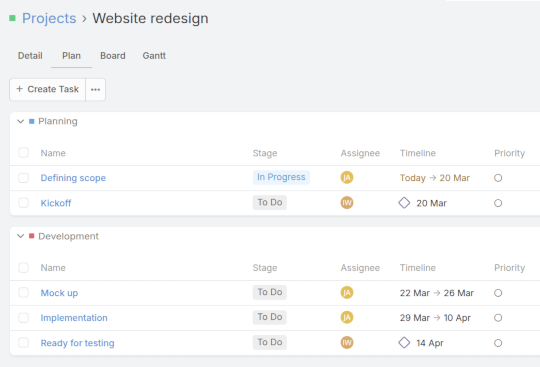Screen dimensions: 540x367
Task: Click the Assignee column header in Planning
Action: tap(360, 153)
